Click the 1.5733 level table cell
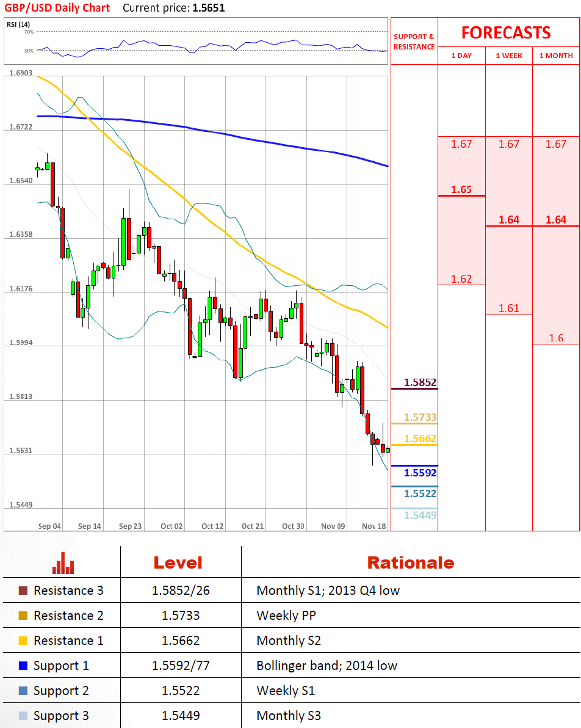The height and width of the screenshot is (728, 581). (181, 616)
